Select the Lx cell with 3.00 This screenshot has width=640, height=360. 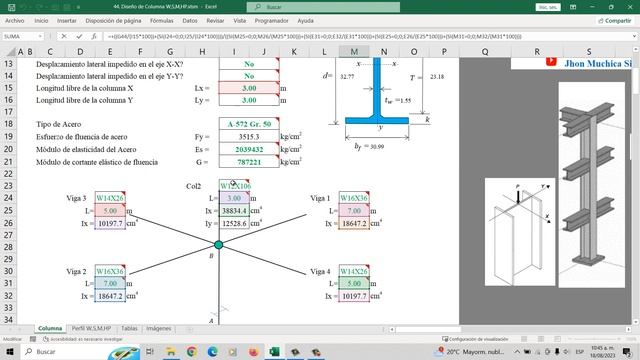click(249, 88)
